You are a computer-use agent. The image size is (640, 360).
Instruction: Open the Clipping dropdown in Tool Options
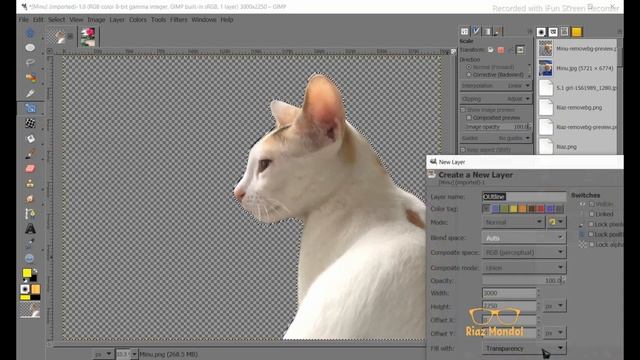[x=496, y=99]
